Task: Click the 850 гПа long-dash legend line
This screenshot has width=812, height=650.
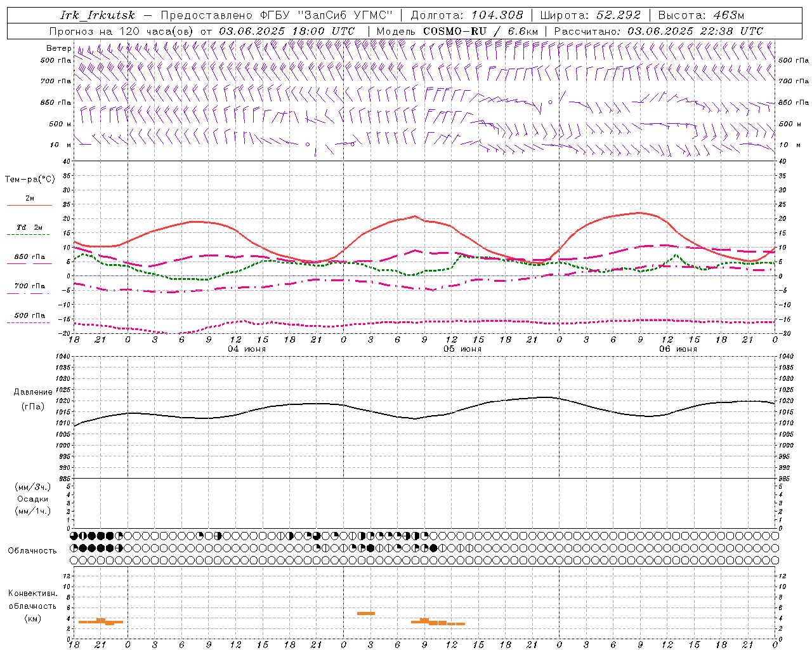Action: click(29, 264)
